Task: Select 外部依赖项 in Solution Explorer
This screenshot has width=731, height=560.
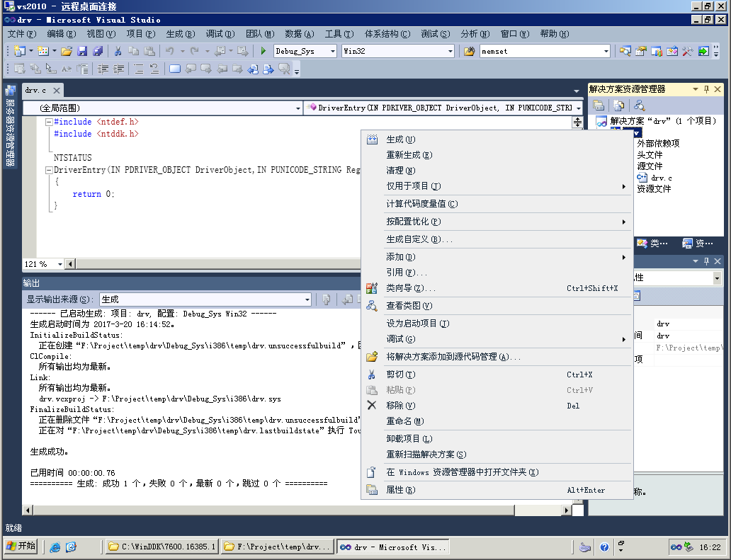Action: 658,144
